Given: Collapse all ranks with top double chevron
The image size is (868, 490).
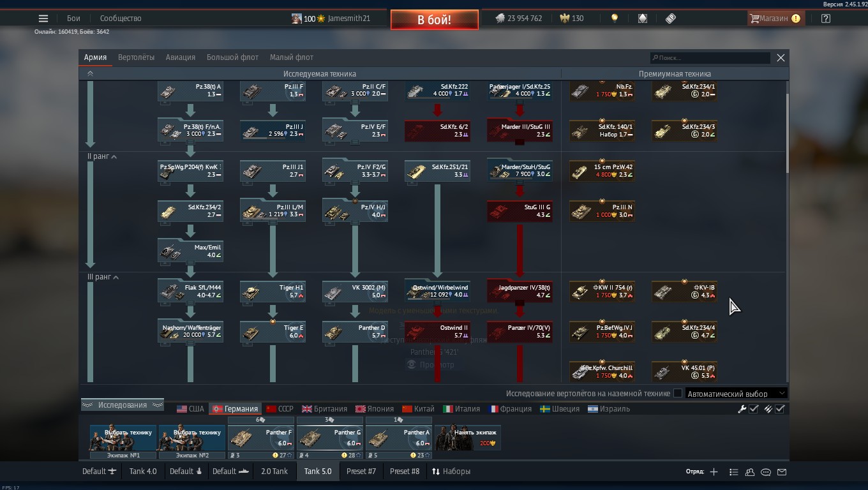Looking at the screenshot, I should [x=90, y=74].
